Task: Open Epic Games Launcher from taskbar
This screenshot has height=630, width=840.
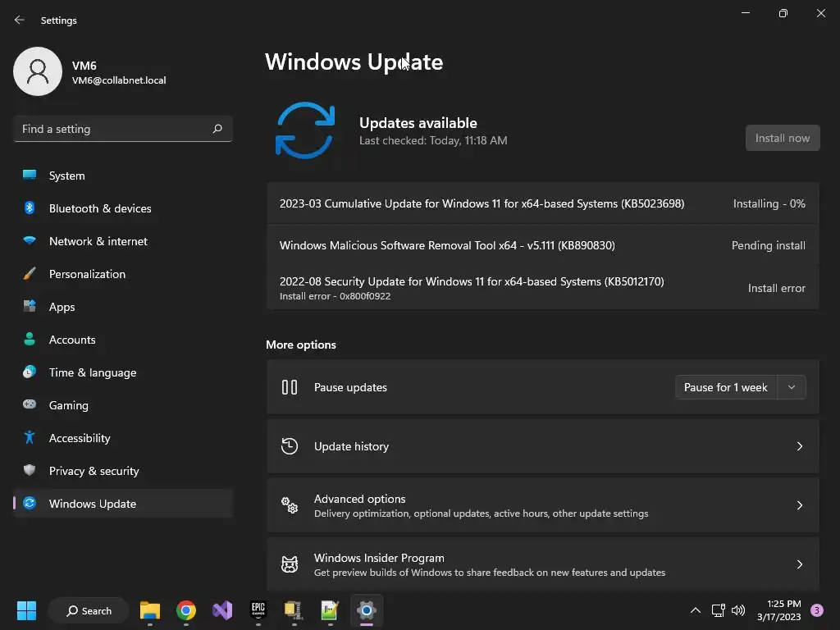Action: [x=258, y=610]
